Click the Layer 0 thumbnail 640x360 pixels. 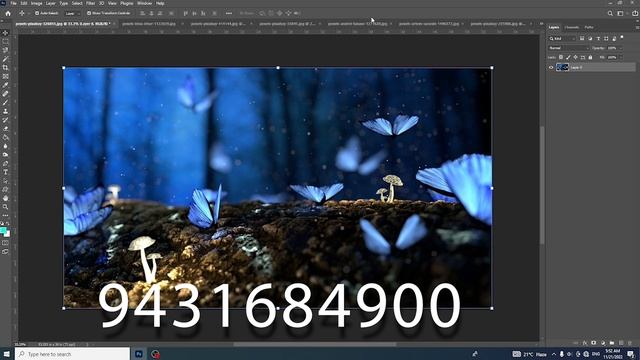562,68
